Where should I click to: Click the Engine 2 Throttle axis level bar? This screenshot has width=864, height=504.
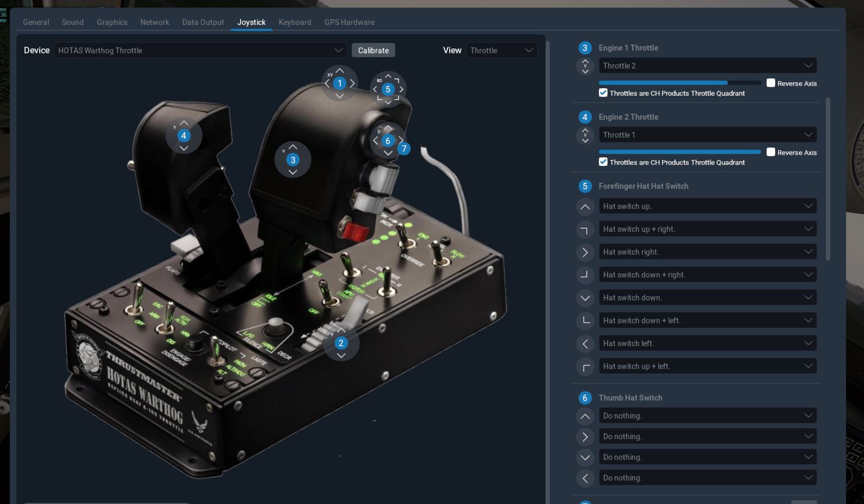[680, 152]
